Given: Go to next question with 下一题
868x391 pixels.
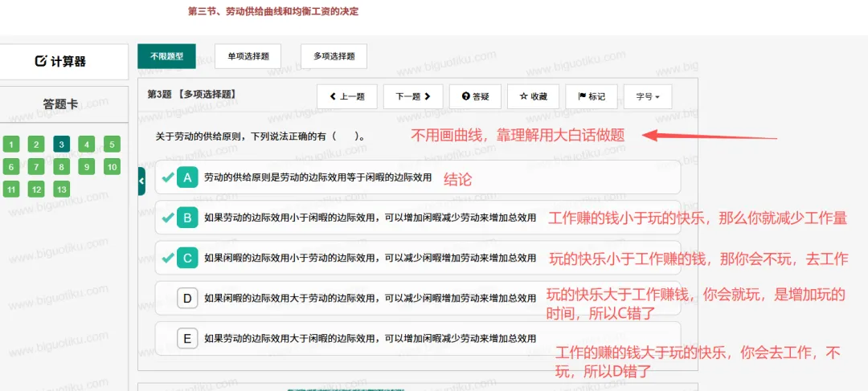Looking at the screenshot, I should (412, 97).
